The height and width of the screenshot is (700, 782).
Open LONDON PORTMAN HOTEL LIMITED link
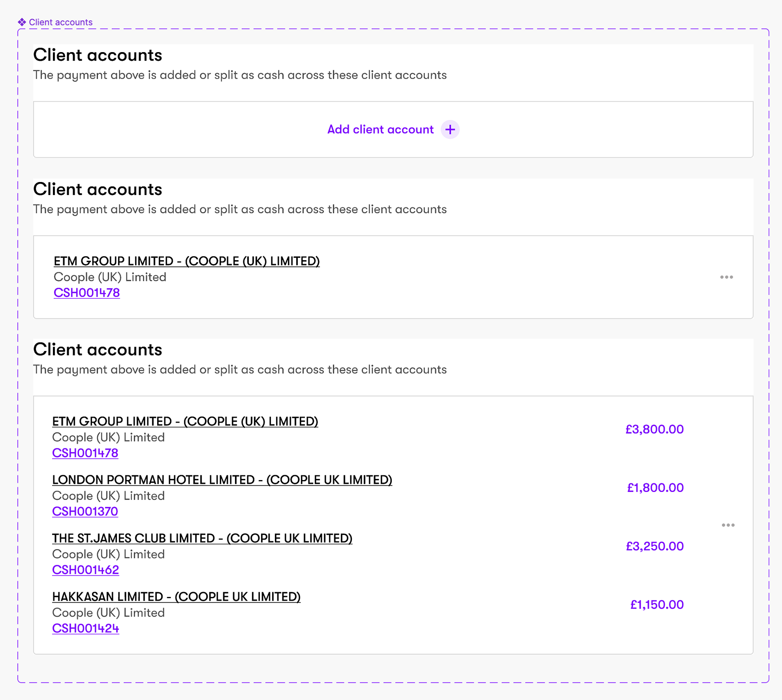(222, 480)
